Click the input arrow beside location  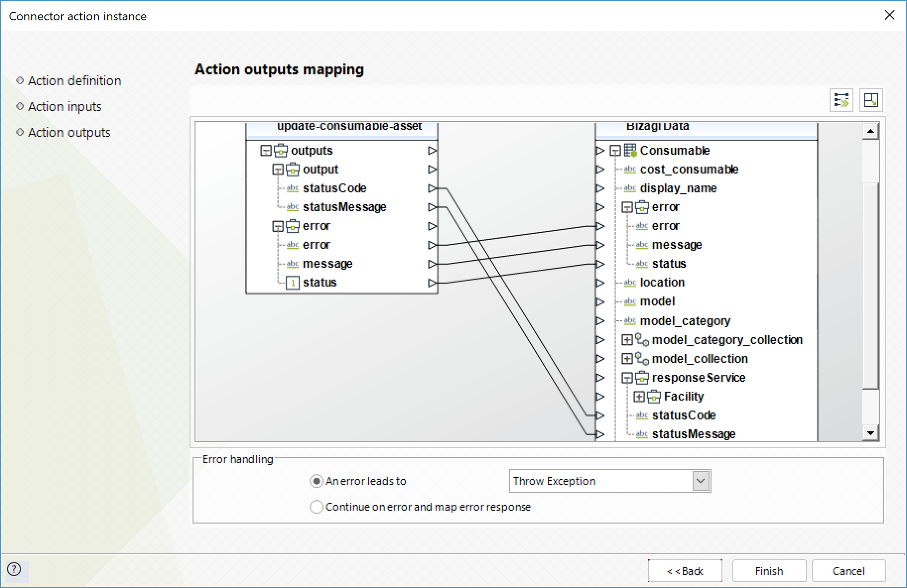click(x=600, y=283)
